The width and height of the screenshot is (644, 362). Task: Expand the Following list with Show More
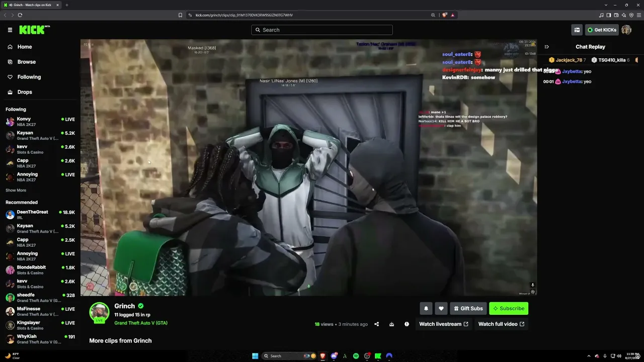[x=16, y=191]
